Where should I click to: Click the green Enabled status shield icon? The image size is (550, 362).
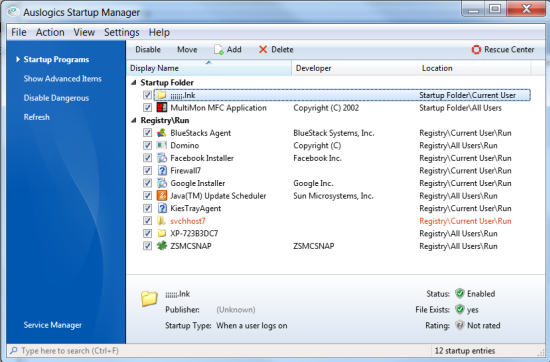(x=460, y=293)
